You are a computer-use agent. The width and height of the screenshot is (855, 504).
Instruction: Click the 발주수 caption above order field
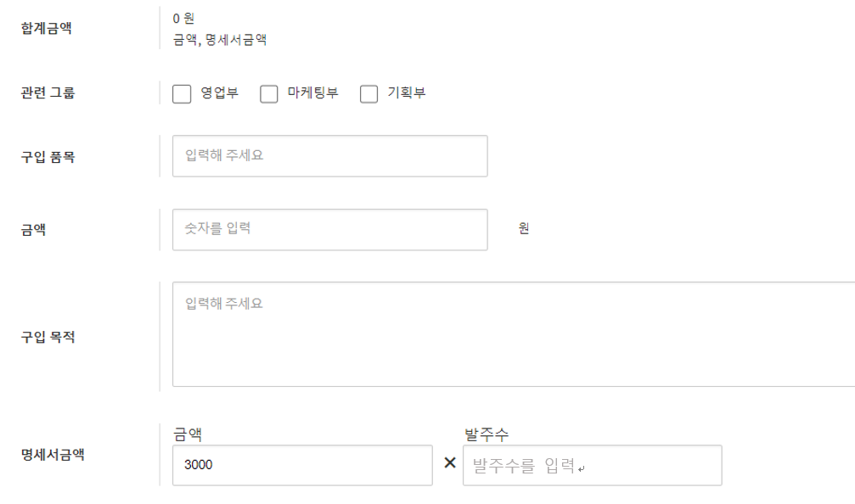(x=487, y=434)
